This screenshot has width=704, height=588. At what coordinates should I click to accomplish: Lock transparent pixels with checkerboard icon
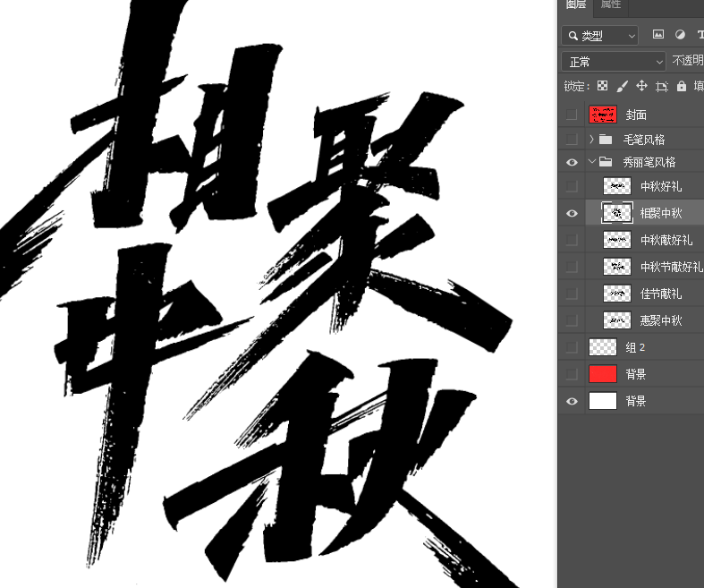603,87
